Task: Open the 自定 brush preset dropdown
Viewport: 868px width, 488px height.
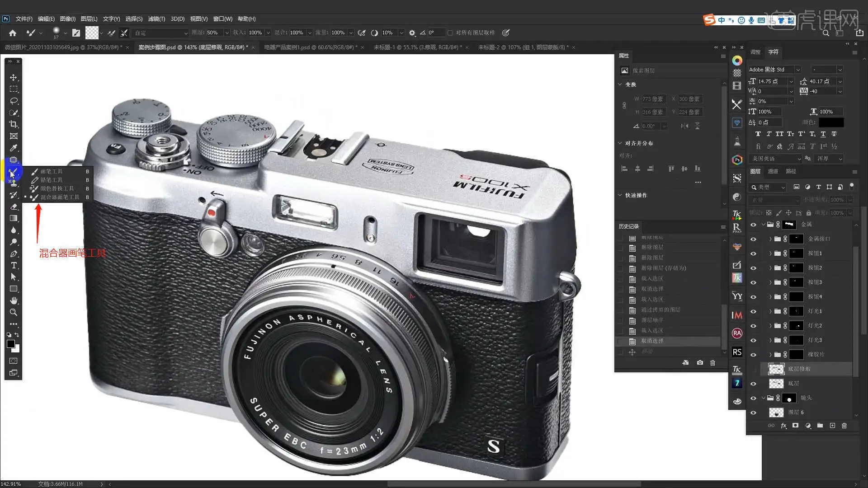Action: pos(160,33)
